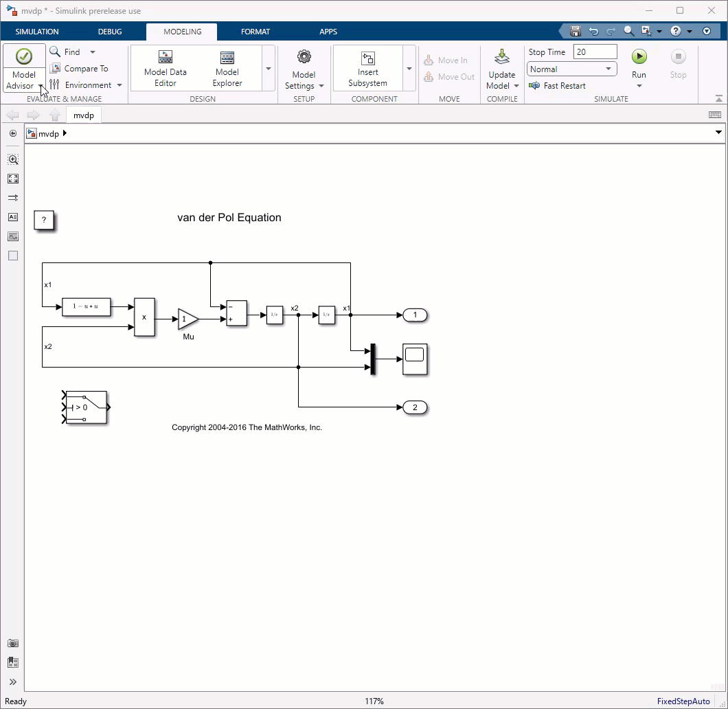Expand Model Advisor dropdown arrow

tap(41, 86)
